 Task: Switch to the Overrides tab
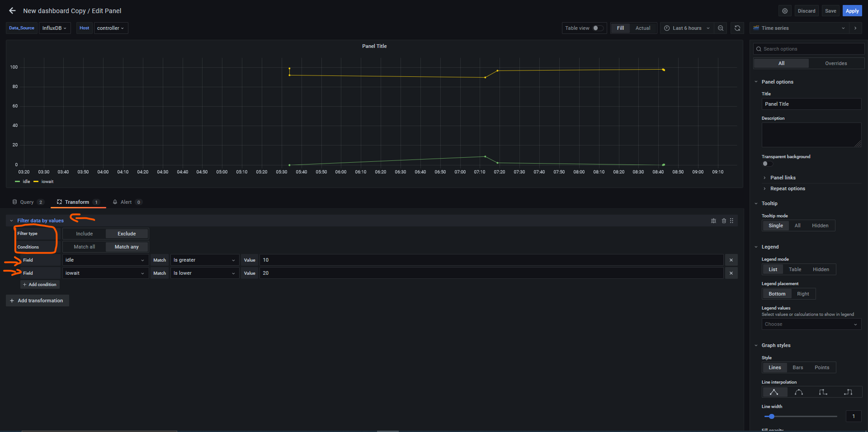tap(836, 63)
